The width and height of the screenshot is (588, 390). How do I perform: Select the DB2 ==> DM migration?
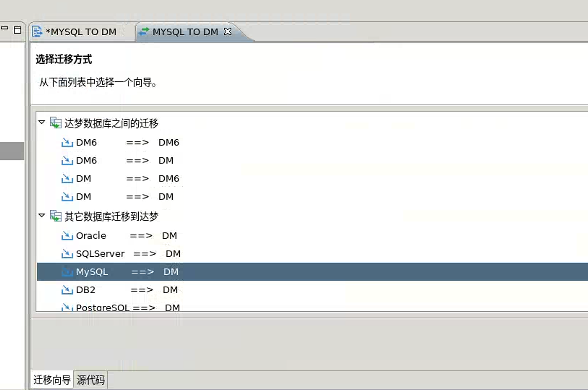pos(127,290)
